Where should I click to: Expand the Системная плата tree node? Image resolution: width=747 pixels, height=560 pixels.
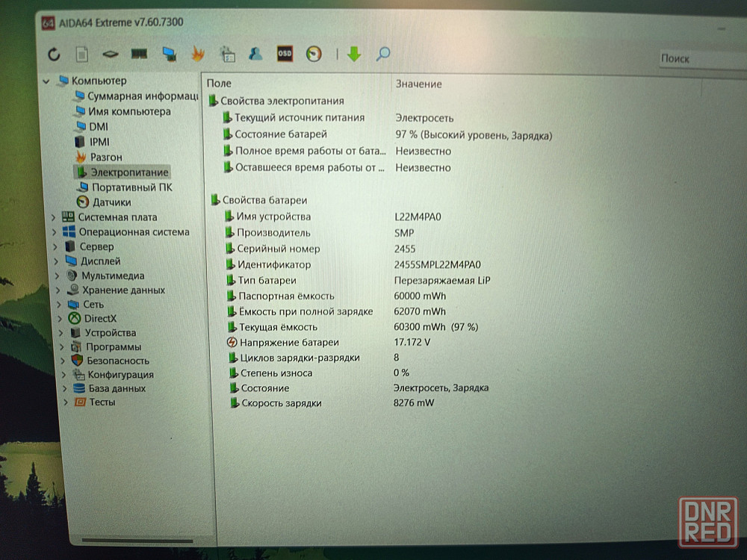coord(53,217)
